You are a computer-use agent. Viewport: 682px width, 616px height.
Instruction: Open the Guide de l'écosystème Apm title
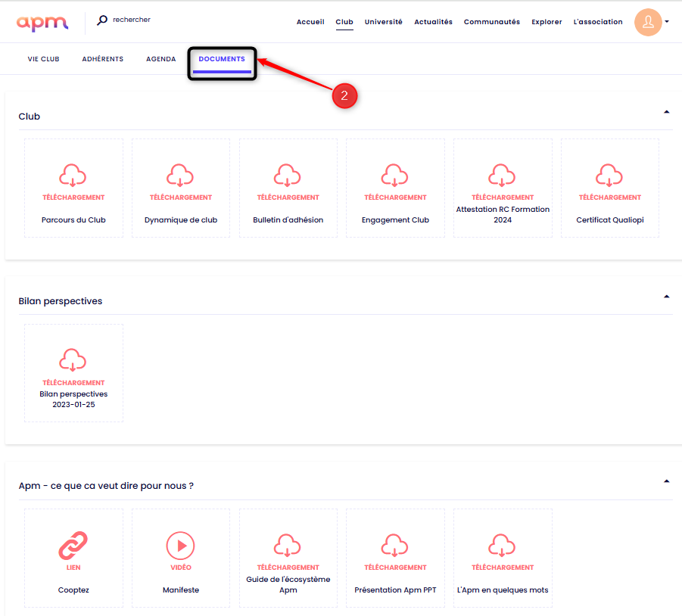click(x=288, y=585)
